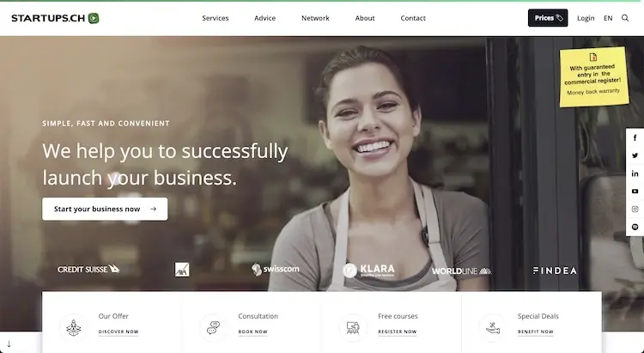The width and height of the screenshot is (644, 353).
Task: Expand the Services menu
Action: point(216,18)
